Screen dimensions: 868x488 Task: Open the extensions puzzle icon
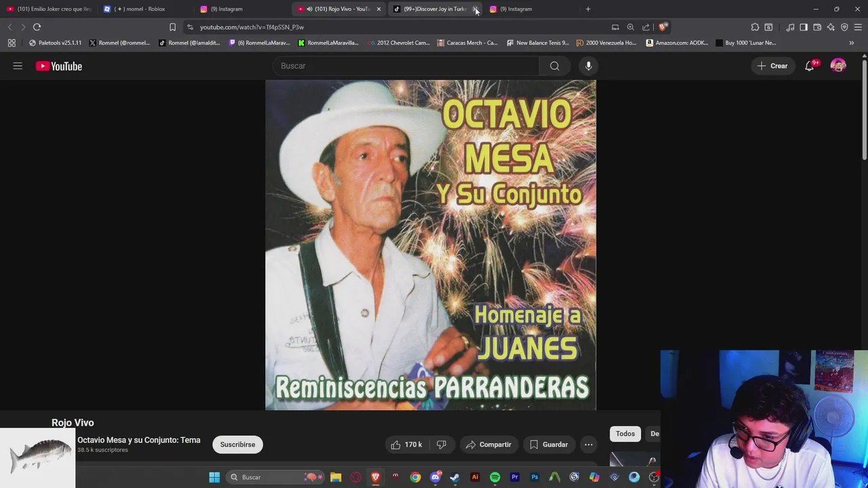755,27
